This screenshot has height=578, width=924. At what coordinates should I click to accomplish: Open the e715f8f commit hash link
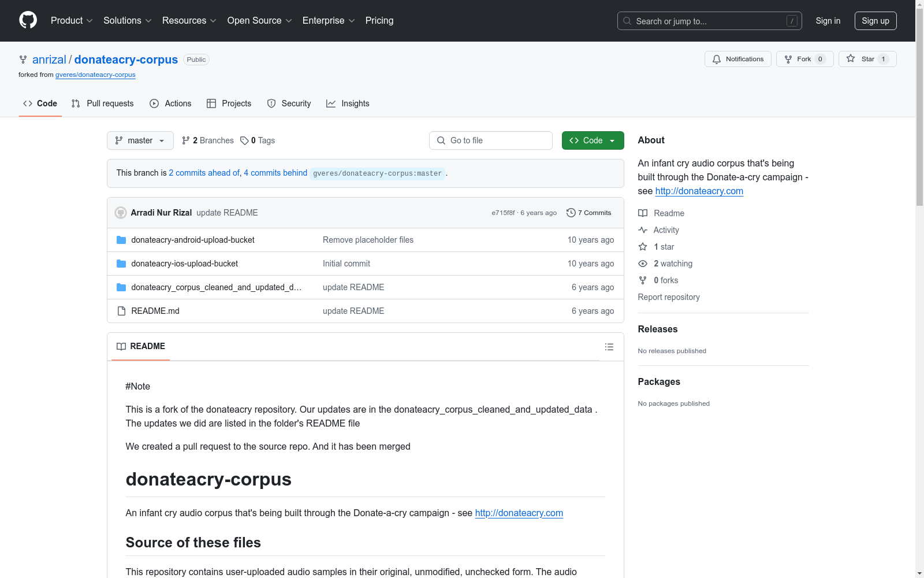click(x=503, y=213)
